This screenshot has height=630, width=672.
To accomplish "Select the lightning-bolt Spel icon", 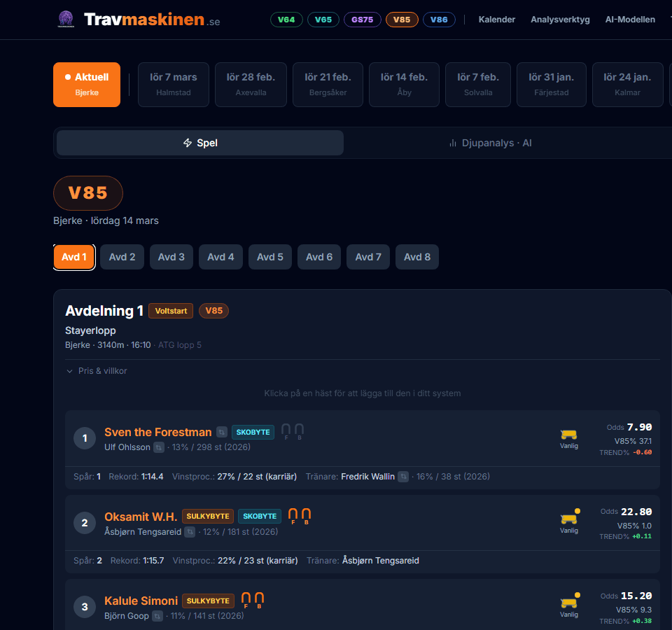I will [x=187, y=142].
